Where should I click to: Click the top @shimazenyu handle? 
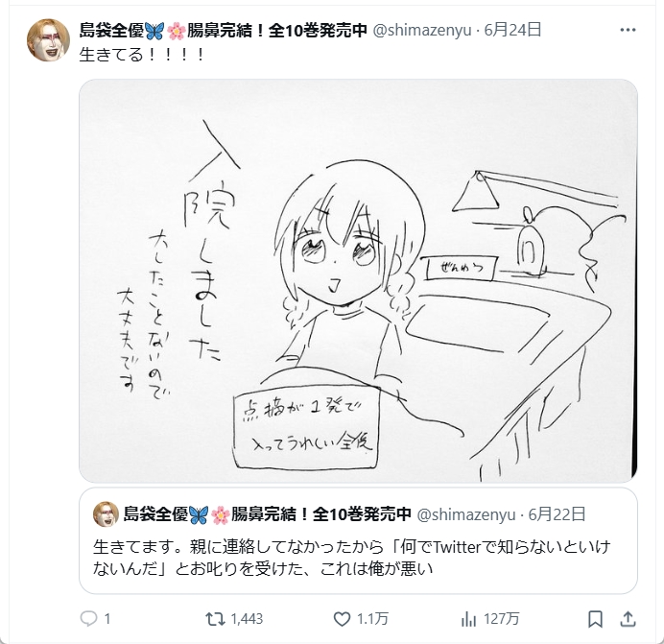point(422,30)
